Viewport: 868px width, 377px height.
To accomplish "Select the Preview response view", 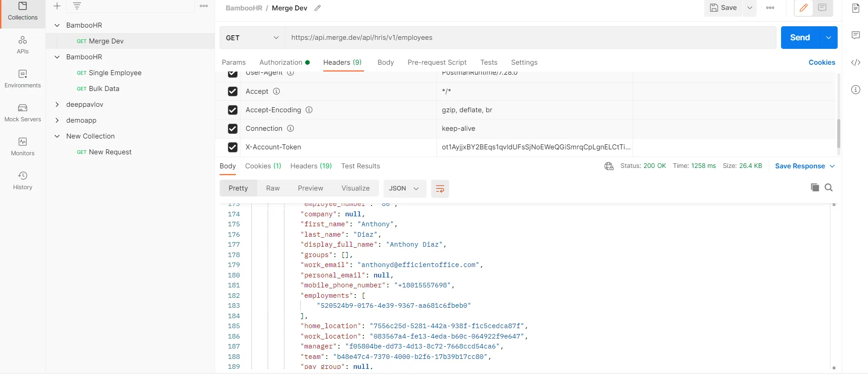I will click(311, 188).
